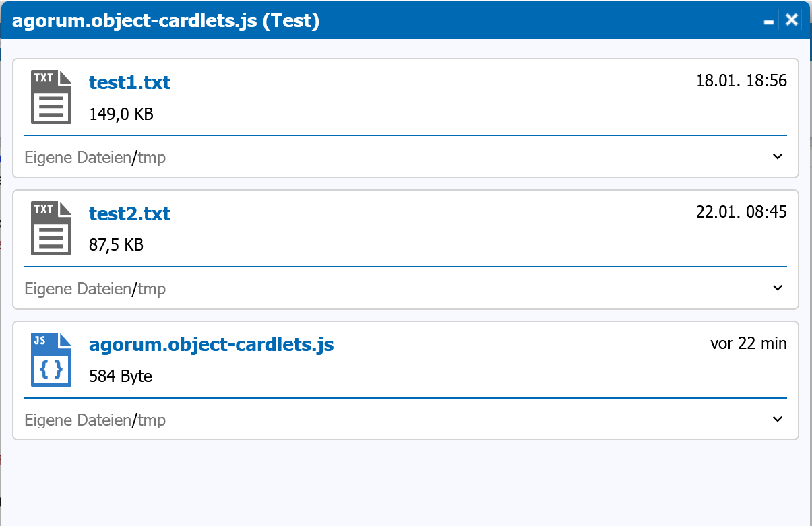Click the 149,0 KB size text
The width and height of the screenshot is (812, 526).
point(121,114)
